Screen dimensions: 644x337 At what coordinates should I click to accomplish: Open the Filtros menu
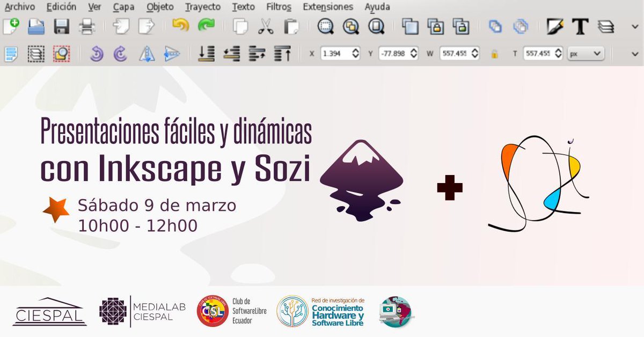click(x=279, y=7)
